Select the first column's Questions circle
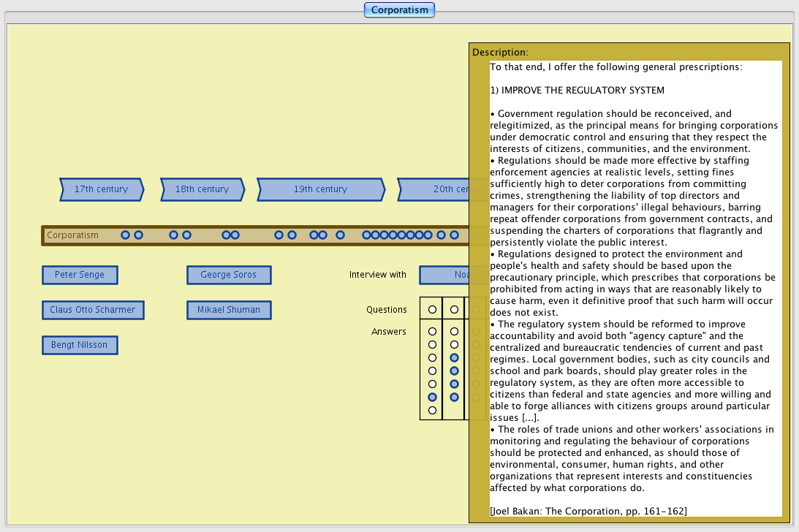The image size is (799, 532). tap(432, 310)
